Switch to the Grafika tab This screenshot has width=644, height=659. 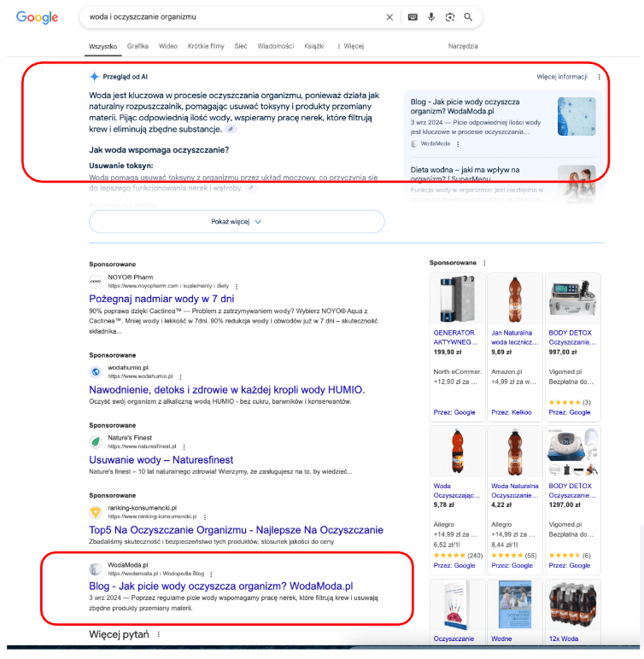(x=138, y=46)
